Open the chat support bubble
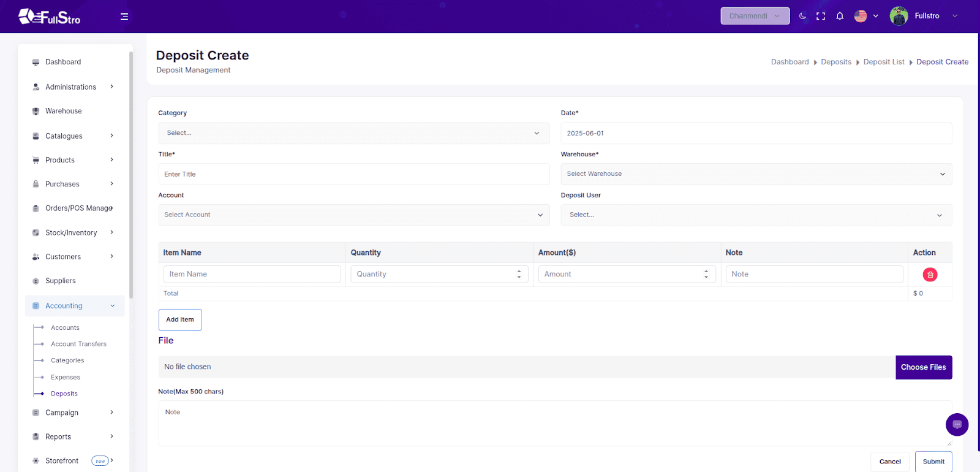This screenshot has height=472, width=980. click(957, 424)
